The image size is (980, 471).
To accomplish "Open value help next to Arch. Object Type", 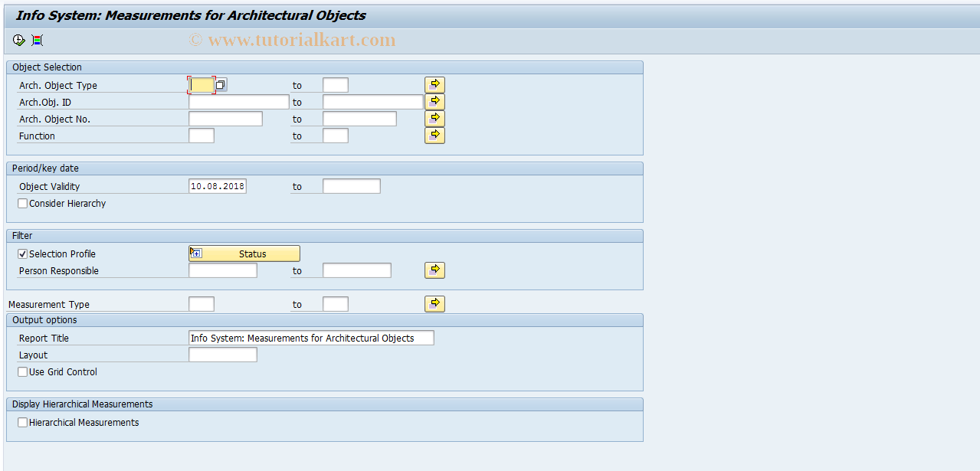I will pos(221,85).
